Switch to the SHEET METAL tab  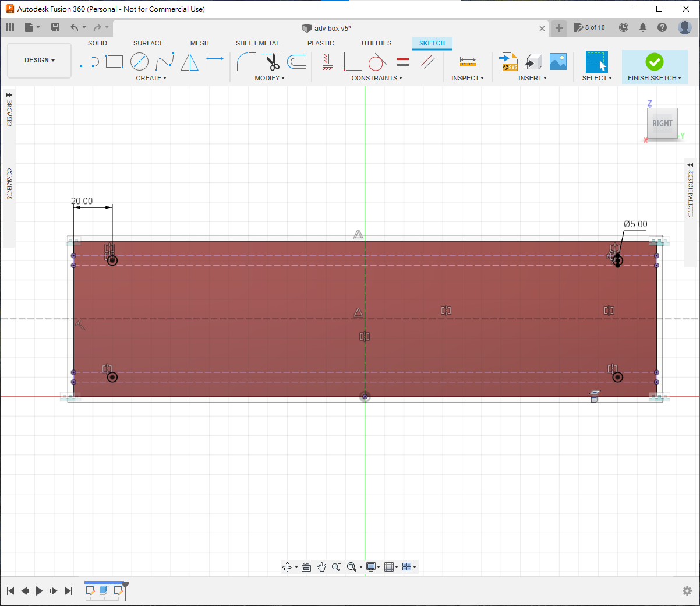point(257,43)
